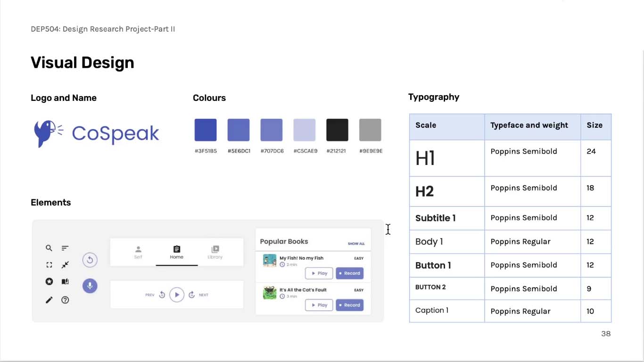This screenshot has height=362, width=644.
Task: Click SHOW ALL in Popular Books
Action: tap(356, 244)
